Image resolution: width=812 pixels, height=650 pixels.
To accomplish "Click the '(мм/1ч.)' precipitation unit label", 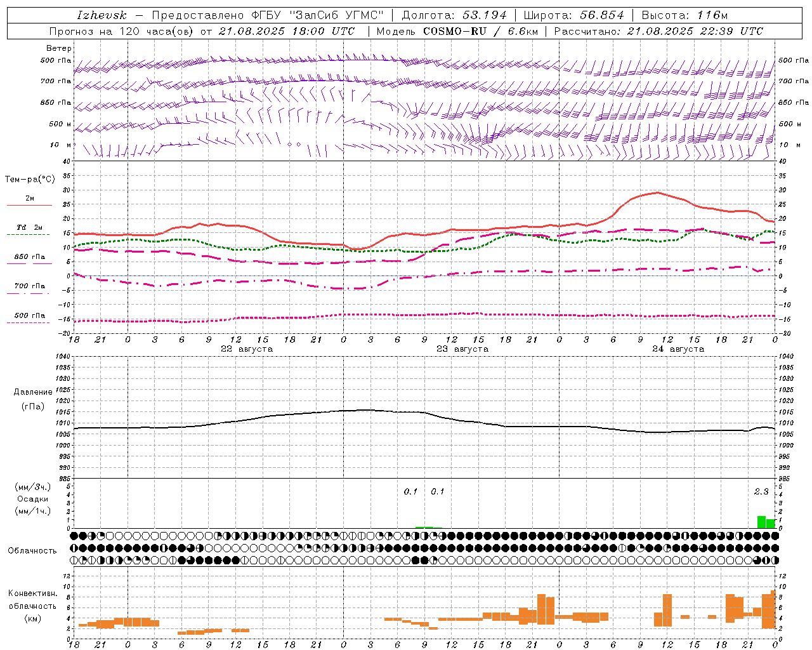I will pyautogui.click(x=33, y=511).
